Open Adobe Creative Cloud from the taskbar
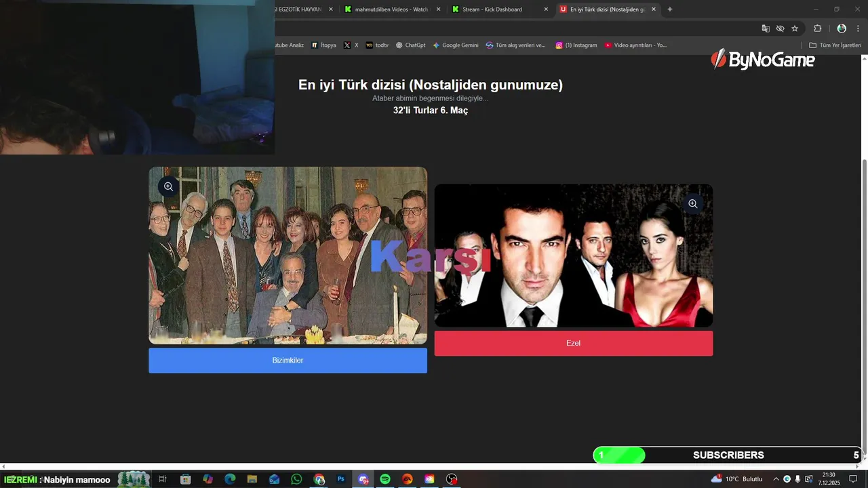The width and height of the screenshot is (868, 488). click(x=429, y=479)
